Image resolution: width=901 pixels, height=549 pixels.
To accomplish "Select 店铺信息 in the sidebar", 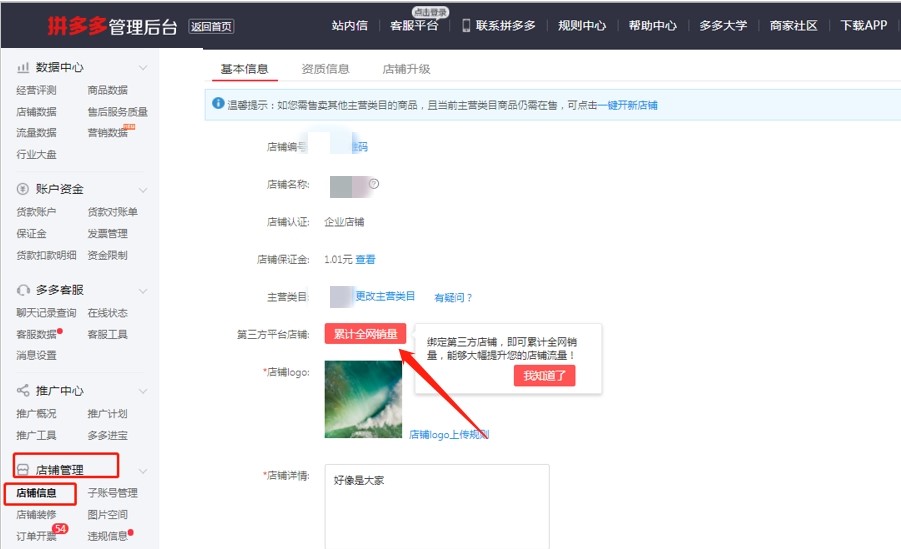I will [x=36, y=493].
